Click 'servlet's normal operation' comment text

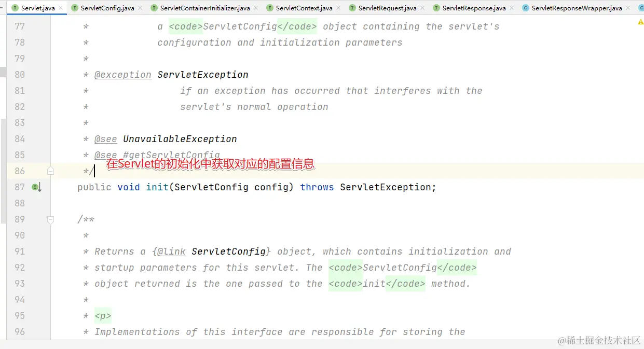coord(254,107)
